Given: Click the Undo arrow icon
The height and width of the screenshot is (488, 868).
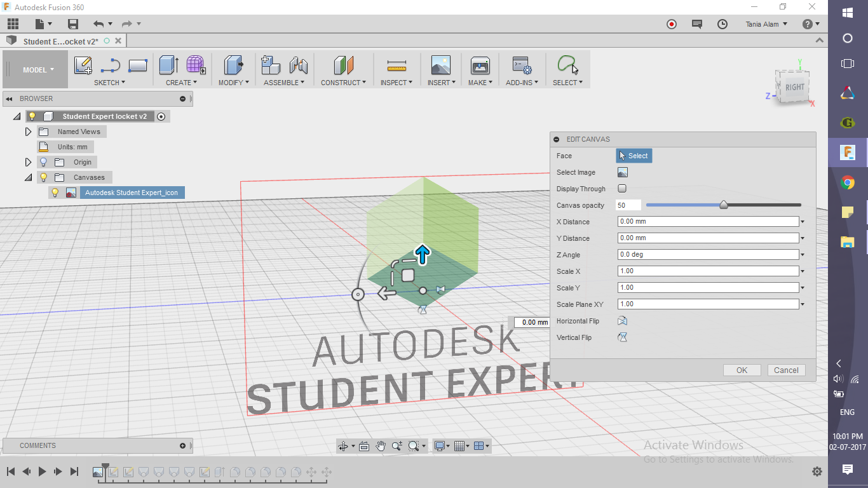Looking at the screenshot, I should click(x=98, y=24).
